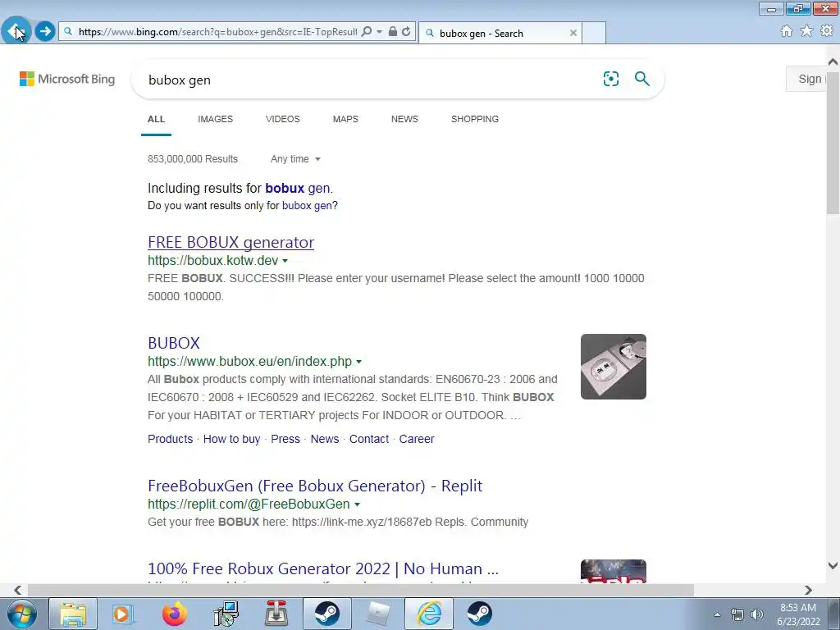Go forward with the browser Forward arrow

(45, 31)
